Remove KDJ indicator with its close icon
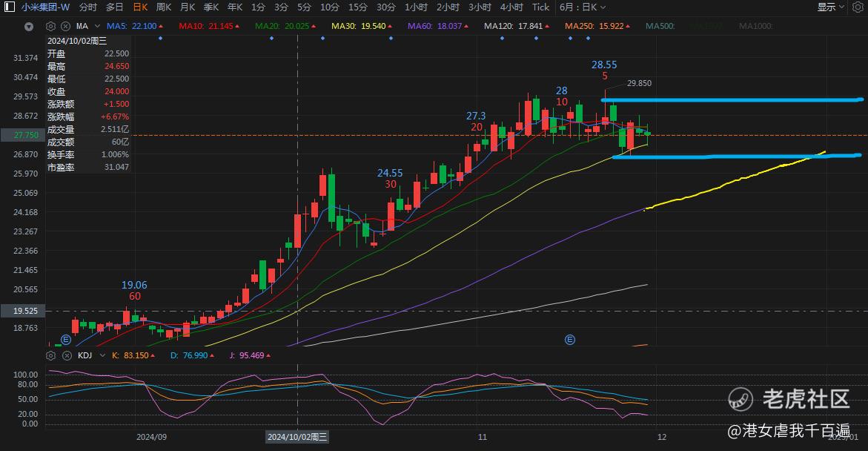Screen dimensions: 868x451 coord(67,356)
